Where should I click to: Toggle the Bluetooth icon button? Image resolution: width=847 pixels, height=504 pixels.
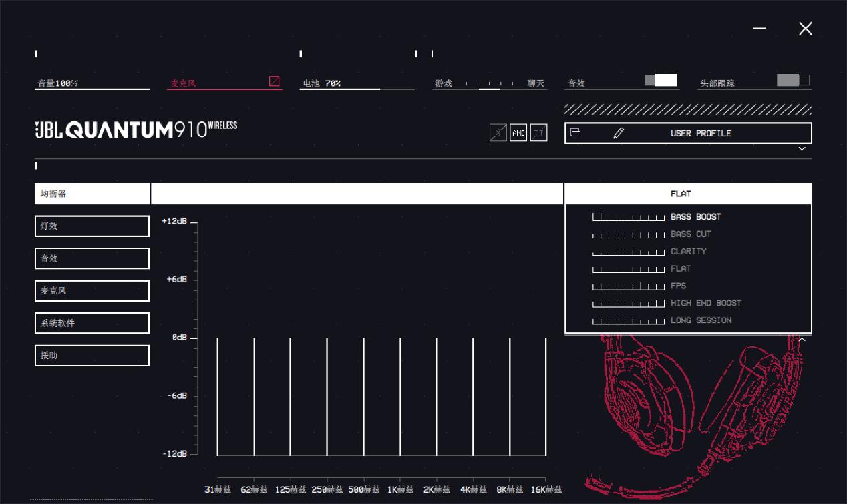click(498, 133)
